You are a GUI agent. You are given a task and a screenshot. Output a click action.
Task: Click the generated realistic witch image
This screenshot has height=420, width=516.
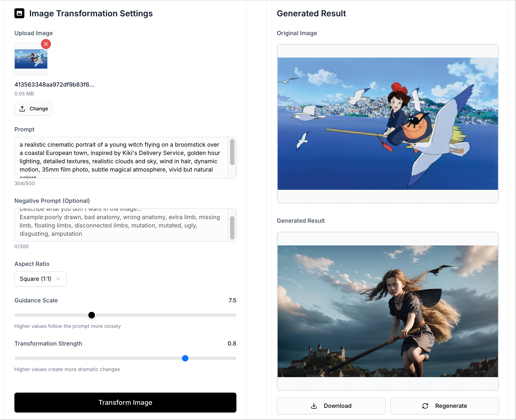388,311
